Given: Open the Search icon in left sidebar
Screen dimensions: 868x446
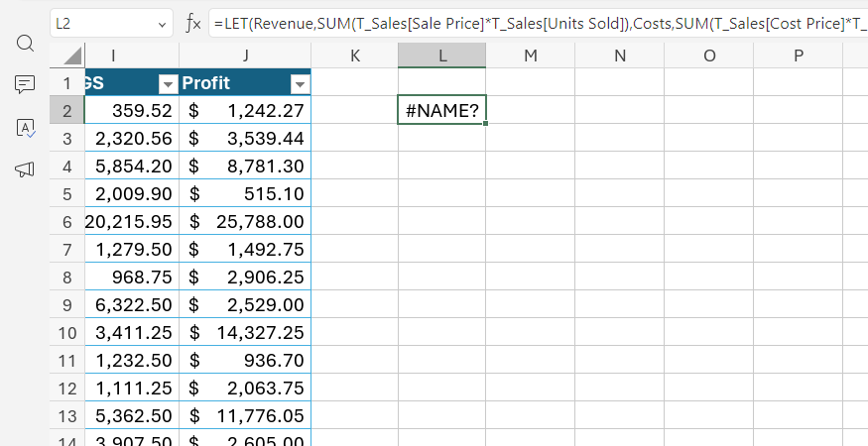Looking at the screenshot, I should coord(25,43).
